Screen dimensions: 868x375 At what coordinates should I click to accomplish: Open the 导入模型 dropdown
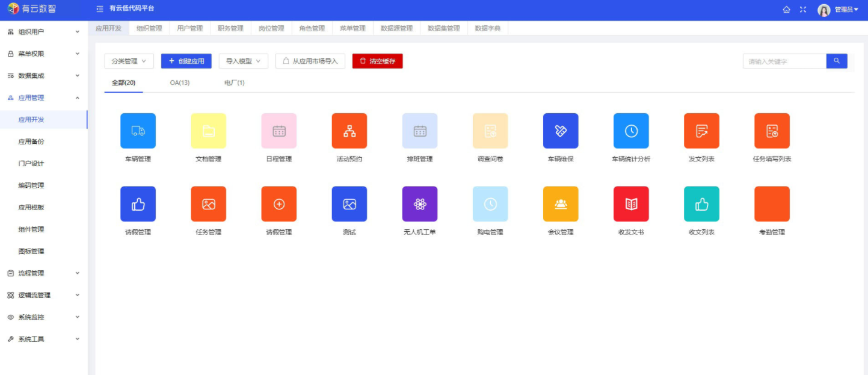click(x=243, y=61)
